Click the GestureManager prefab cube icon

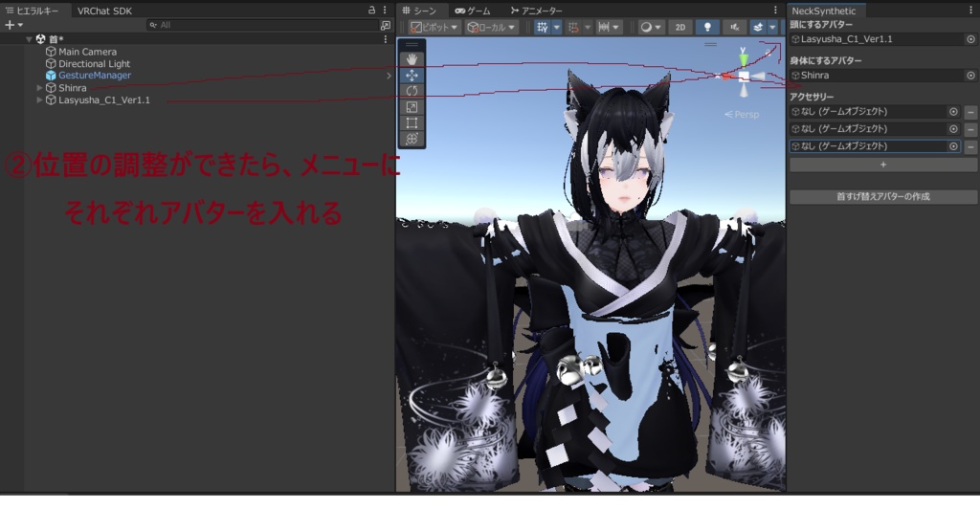[51, 76]
